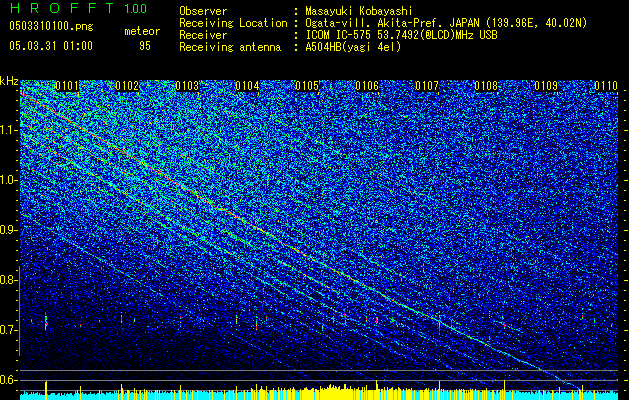Click the 0103 time marker
The image size is (629, 400).
coord(187,86)
